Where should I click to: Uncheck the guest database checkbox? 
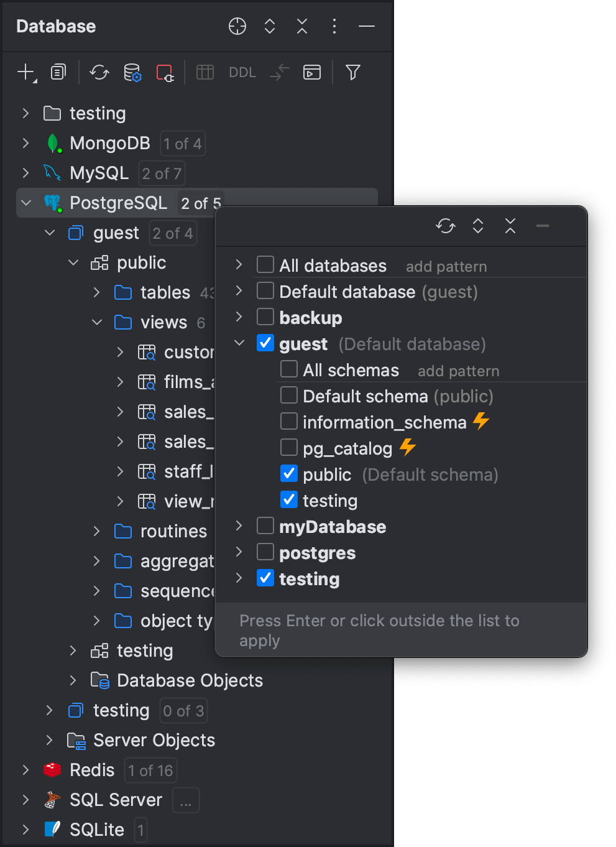click(x=265, y=343)
